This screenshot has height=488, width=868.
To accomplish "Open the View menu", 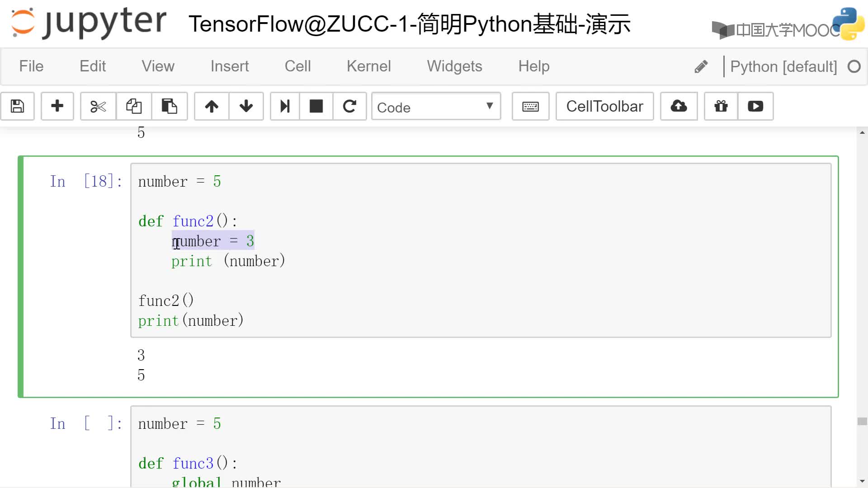I will point(158,66).
